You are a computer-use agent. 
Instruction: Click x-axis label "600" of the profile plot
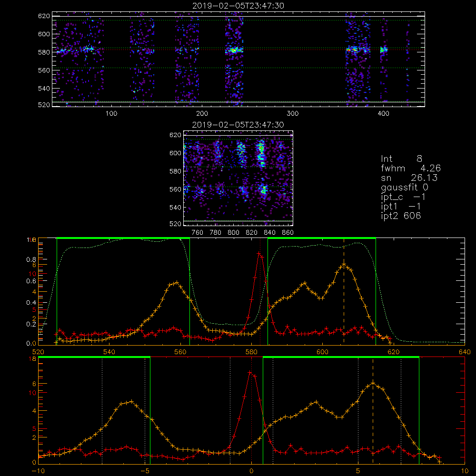(x=322, y=352)
